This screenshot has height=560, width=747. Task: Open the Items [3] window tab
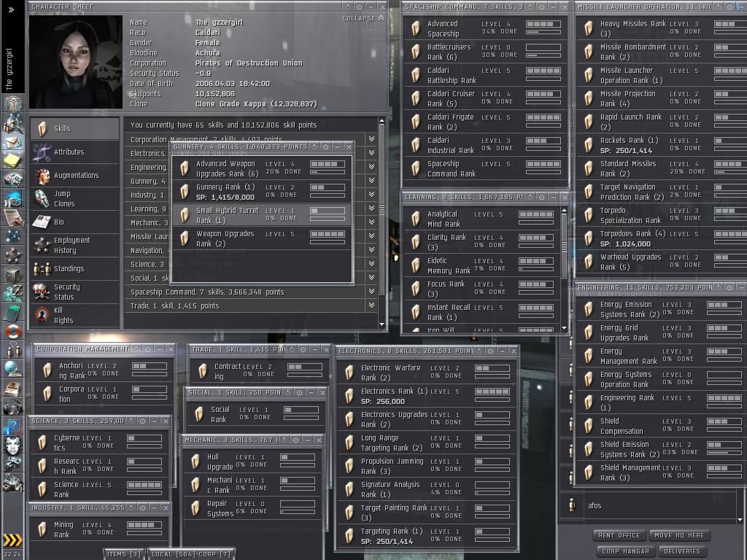click(x=124, y=554)
